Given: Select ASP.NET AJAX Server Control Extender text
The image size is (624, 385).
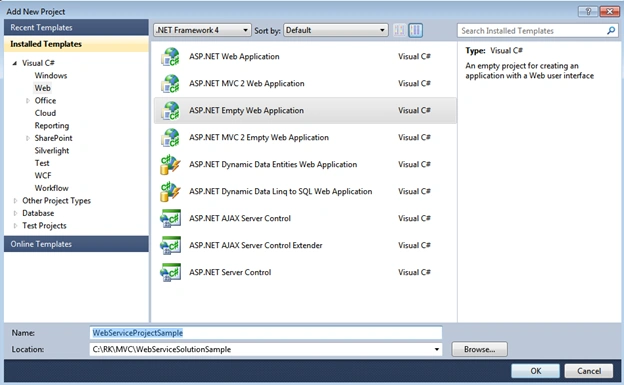Looking at the screenshot, I should point(255,246).
